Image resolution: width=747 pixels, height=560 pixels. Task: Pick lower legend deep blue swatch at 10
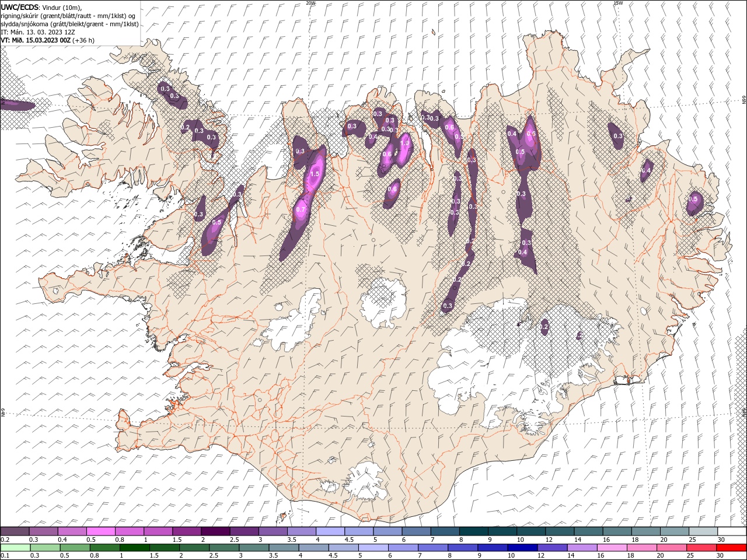point(521,548)
